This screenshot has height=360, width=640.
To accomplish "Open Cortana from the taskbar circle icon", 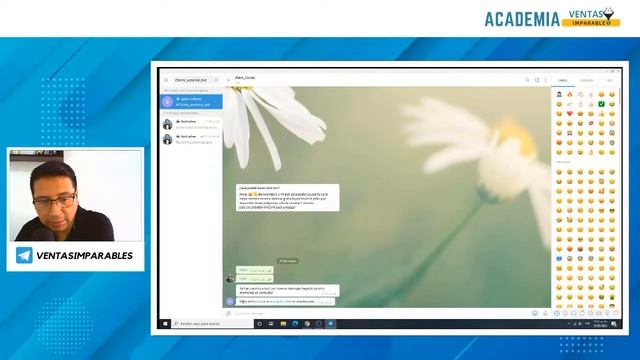I will tap(259, 324).
